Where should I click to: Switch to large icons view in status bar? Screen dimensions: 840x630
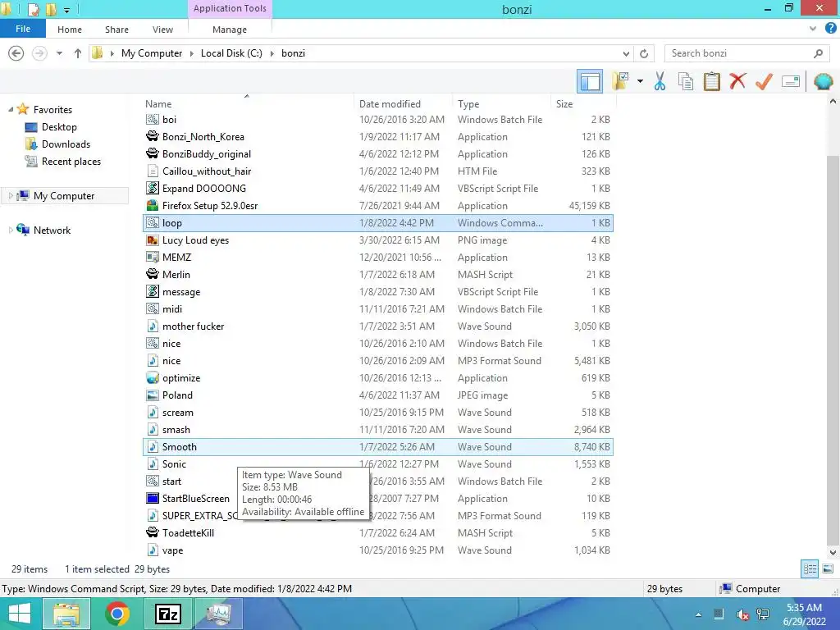(x=827, y=569)
